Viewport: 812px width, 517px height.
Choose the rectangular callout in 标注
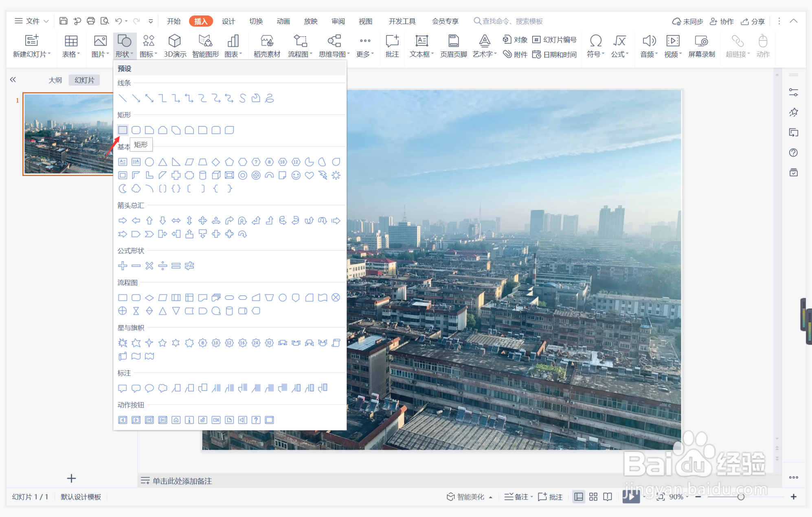coord(123,388)
